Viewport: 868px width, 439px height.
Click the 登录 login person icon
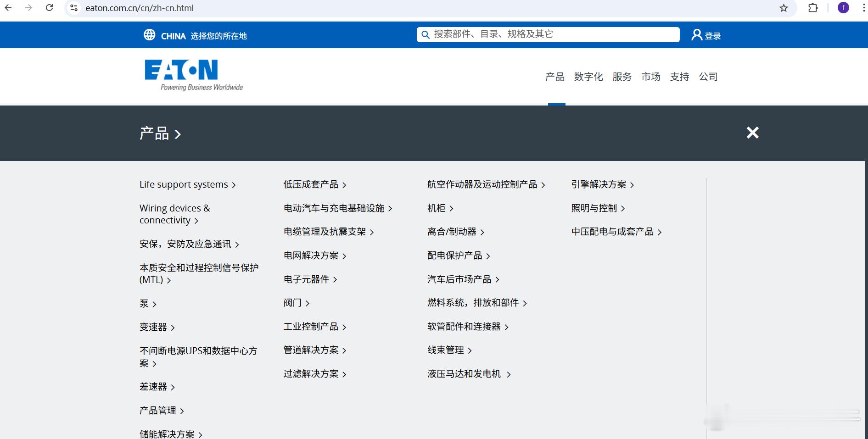[x=696, y=34]
